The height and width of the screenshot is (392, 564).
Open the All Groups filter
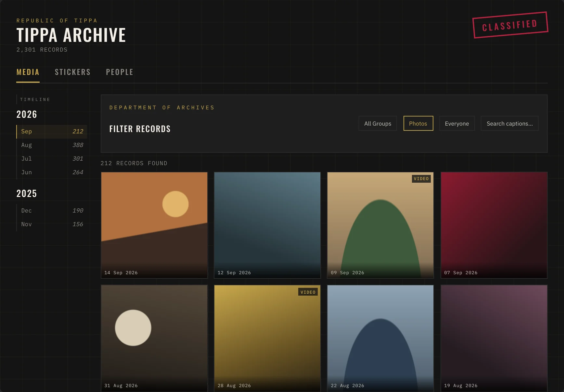click(x=378, y=123)
